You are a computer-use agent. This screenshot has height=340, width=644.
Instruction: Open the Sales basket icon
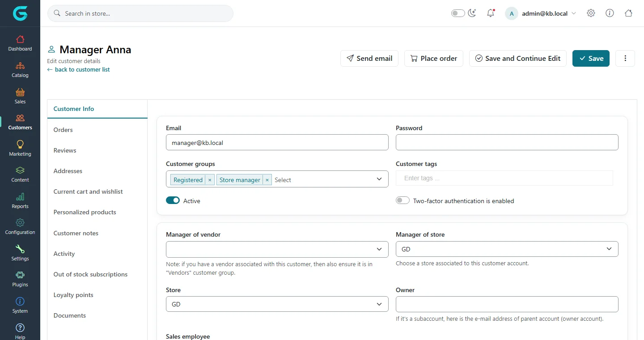20,92
